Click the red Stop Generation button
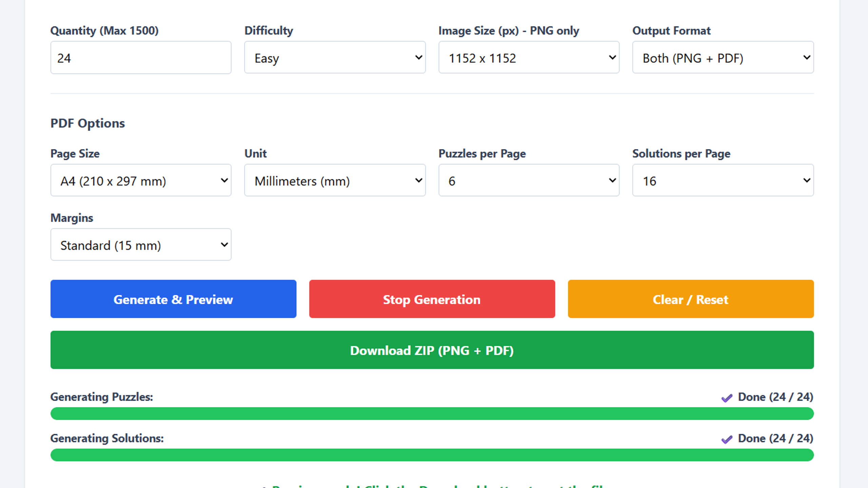The image size is (868, 488). [432, 299]
